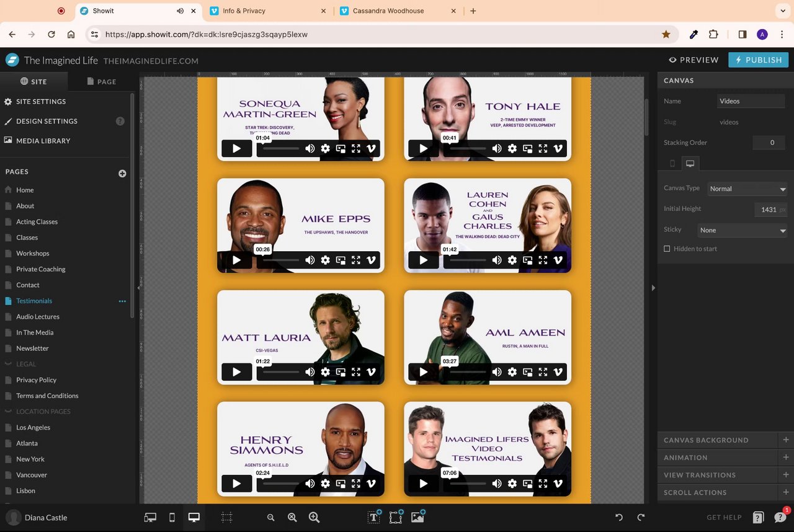Select the mobile canvas settings tab

[x=672, y=164]
